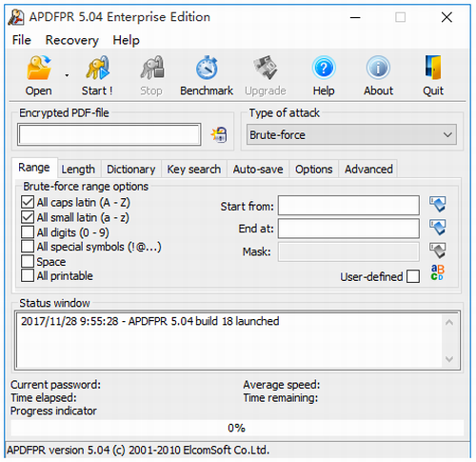Screen dimensions: 476x462
Task: Click the Open file toolbar icon
Action: [x=39, y=68]
